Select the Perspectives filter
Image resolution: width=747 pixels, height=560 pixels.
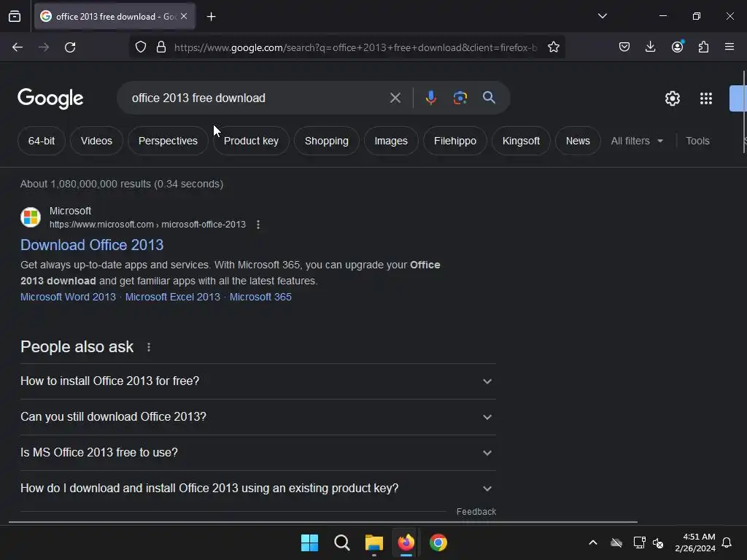168,141
